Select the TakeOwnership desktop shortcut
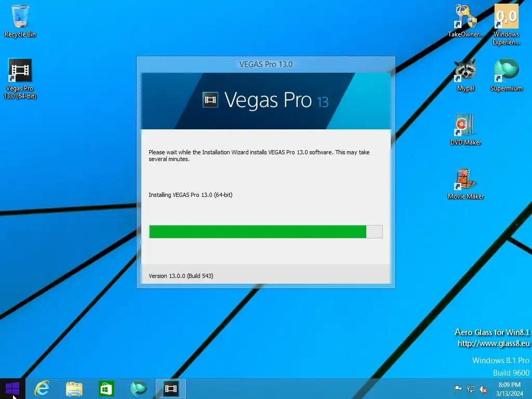This screenshot has width=532, height=399. coord(465,21)
